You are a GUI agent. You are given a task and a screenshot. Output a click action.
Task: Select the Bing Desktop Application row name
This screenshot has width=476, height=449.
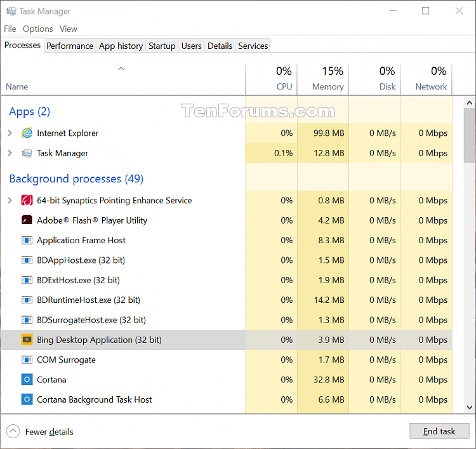99,340
